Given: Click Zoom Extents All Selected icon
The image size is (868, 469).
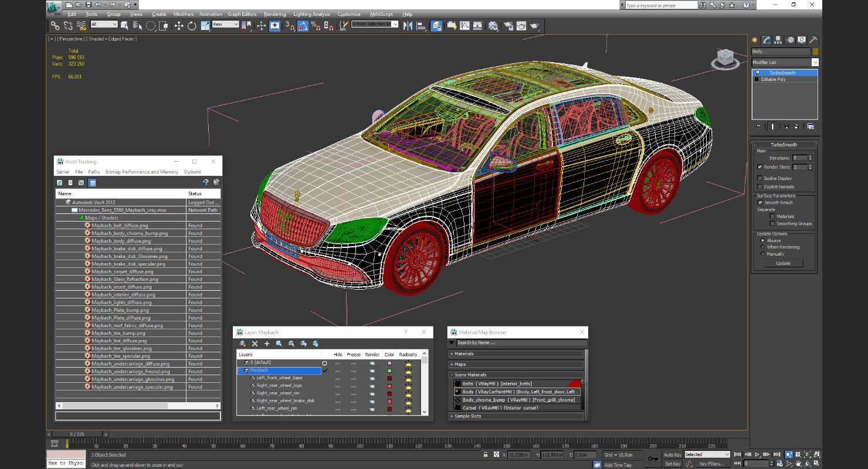Looking at the screenshot, I should (x=818, y=454).
